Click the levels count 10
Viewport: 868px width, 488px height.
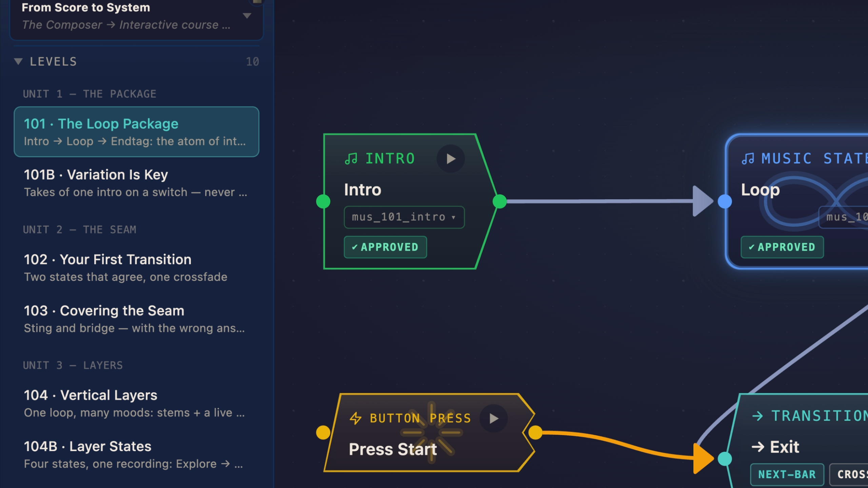(x=253, y=61)
